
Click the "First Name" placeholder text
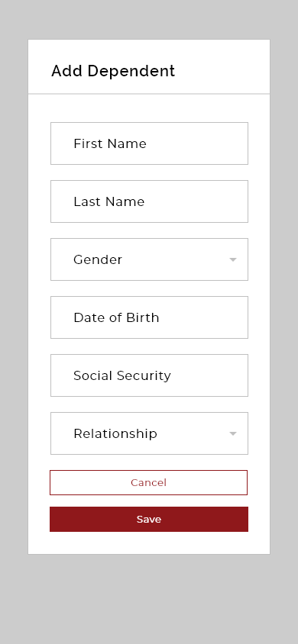click(110, 143)
